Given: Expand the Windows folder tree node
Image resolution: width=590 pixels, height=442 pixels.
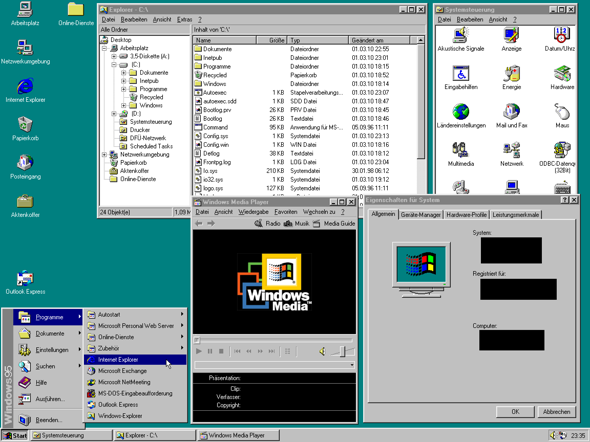Looking at the screenshot, I should pos(123,105).
